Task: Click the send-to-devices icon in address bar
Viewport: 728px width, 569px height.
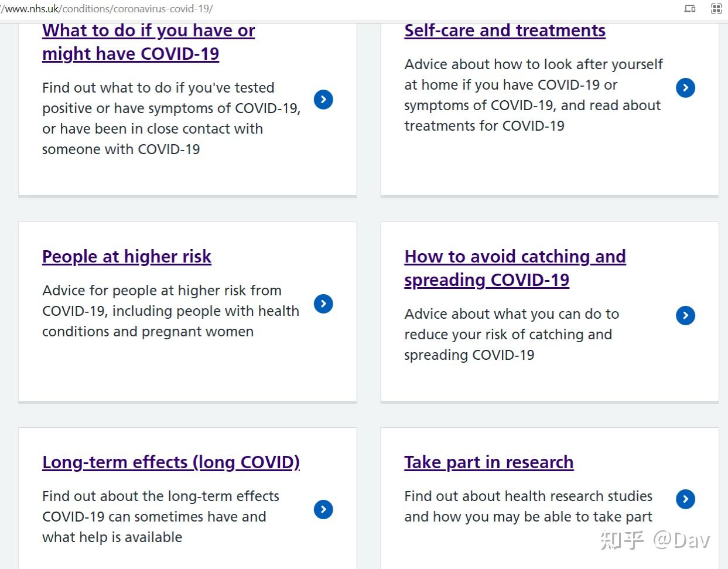Action: (x=690, y=9)
